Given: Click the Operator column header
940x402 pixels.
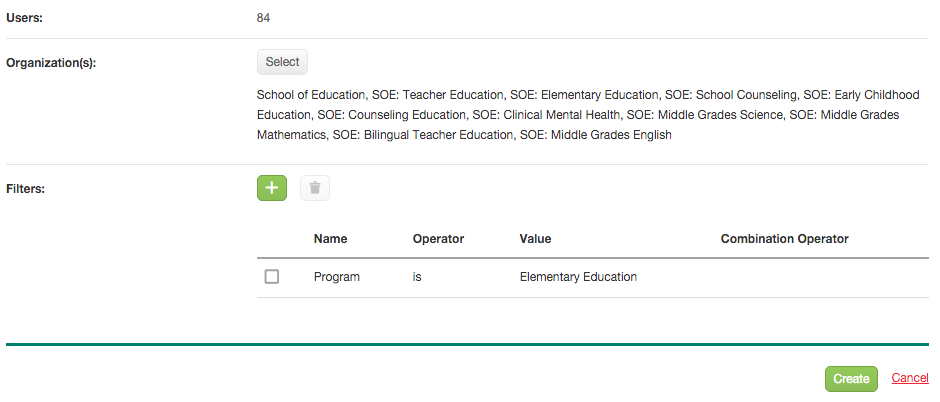Looking at the screenshot, I should pos(438,239).
